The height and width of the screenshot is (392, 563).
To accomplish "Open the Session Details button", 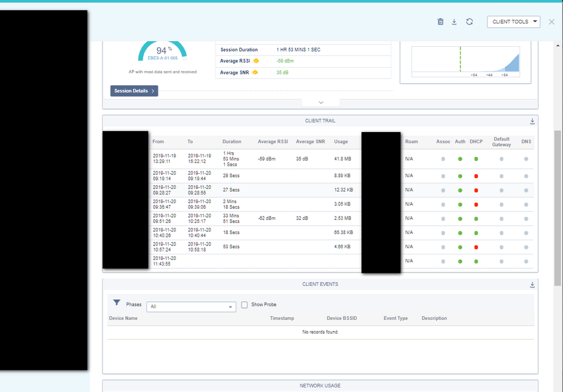I will coord(134,91).
